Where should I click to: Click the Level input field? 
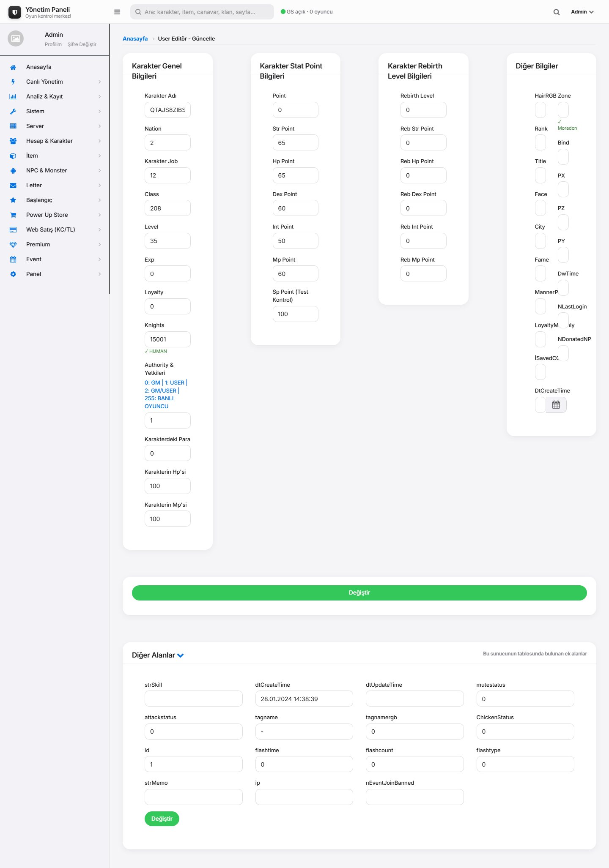click(x=167, y=241)
